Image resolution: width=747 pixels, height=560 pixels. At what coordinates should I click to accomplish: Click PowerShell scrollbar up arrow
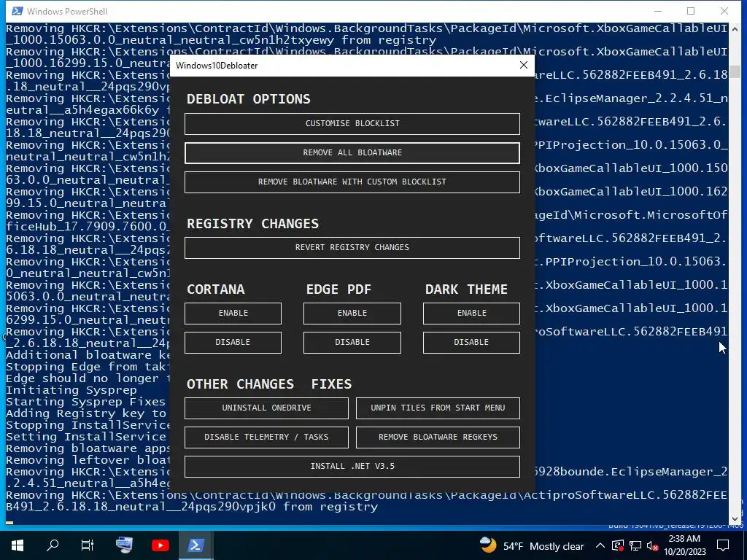735,29
